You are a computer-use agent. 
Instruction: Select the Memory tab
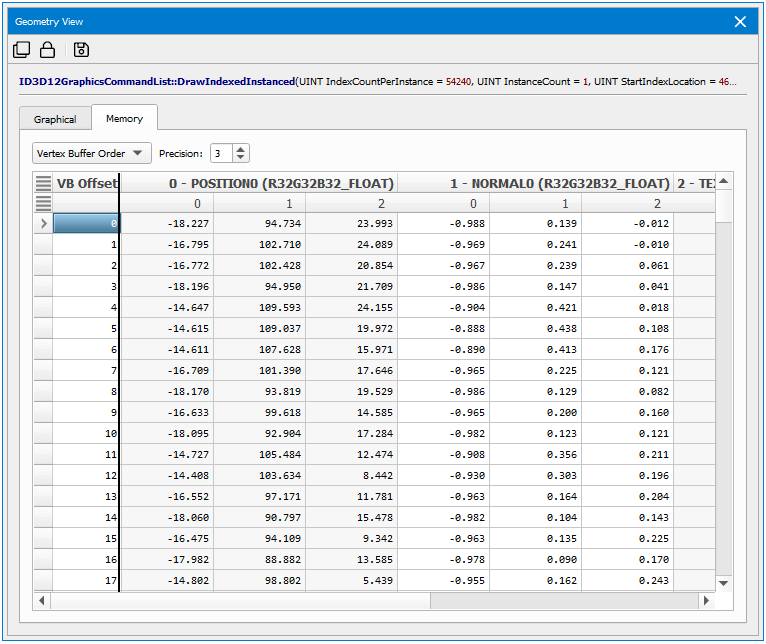[124, 119]
